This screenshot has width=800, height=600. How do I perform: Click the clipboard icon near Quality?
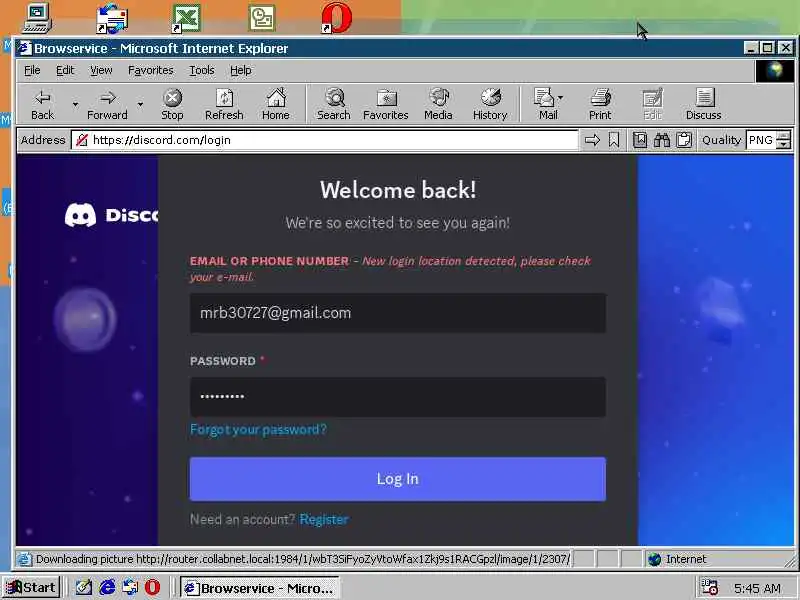click(684, 140)
